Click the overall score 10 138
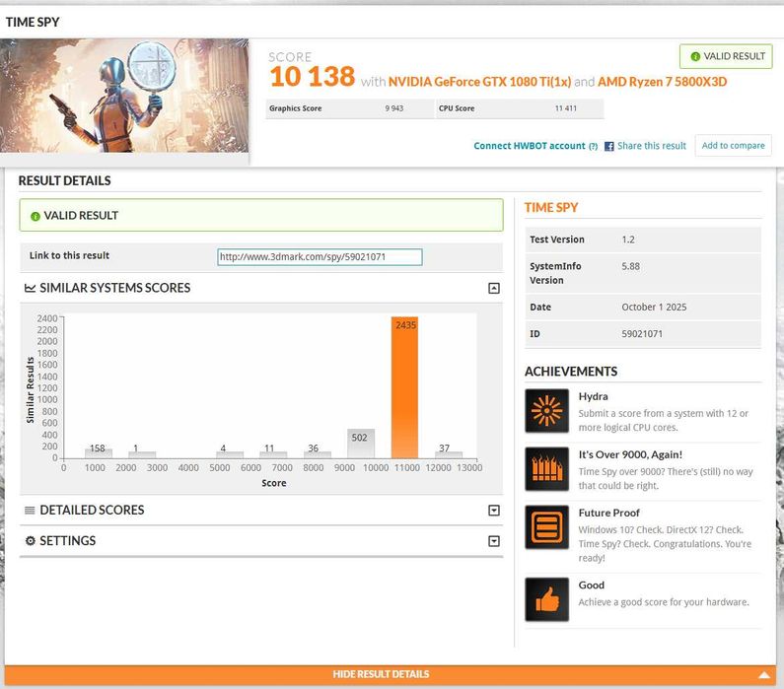Viewport: 784px width, 689px height. point(312,77)
